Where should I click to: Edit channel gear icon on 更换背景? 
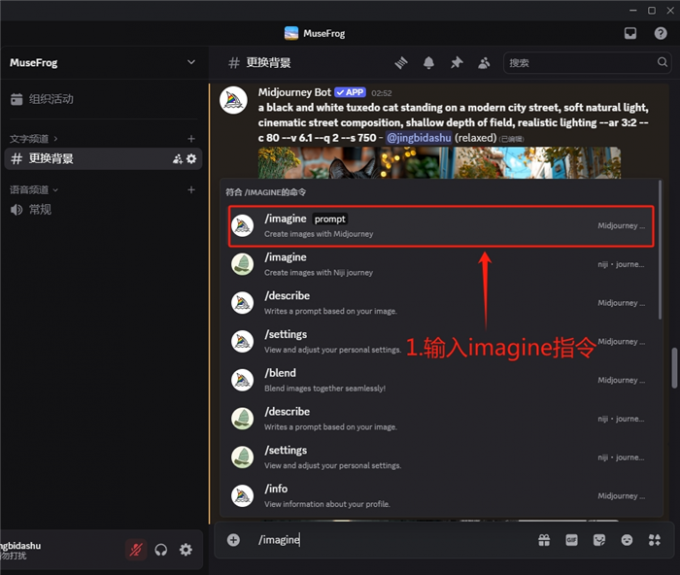pyautogui.click(x=191, y=159)
